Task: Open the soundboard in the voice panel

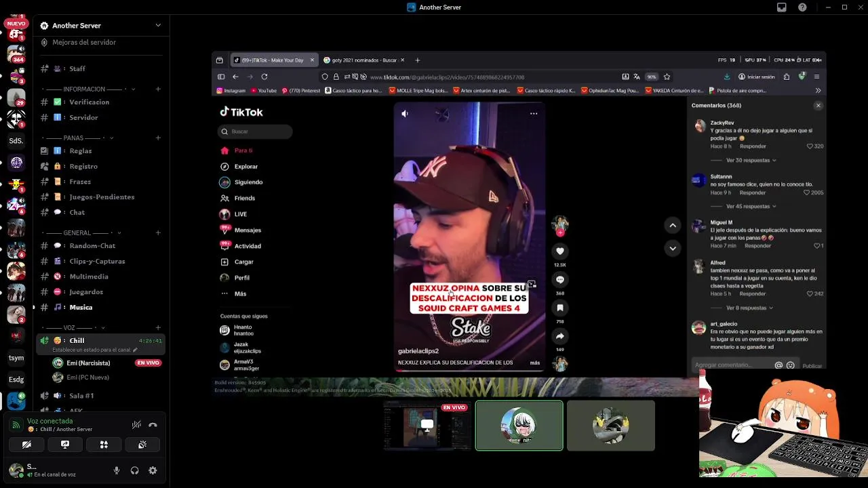Action: [142, 445]
